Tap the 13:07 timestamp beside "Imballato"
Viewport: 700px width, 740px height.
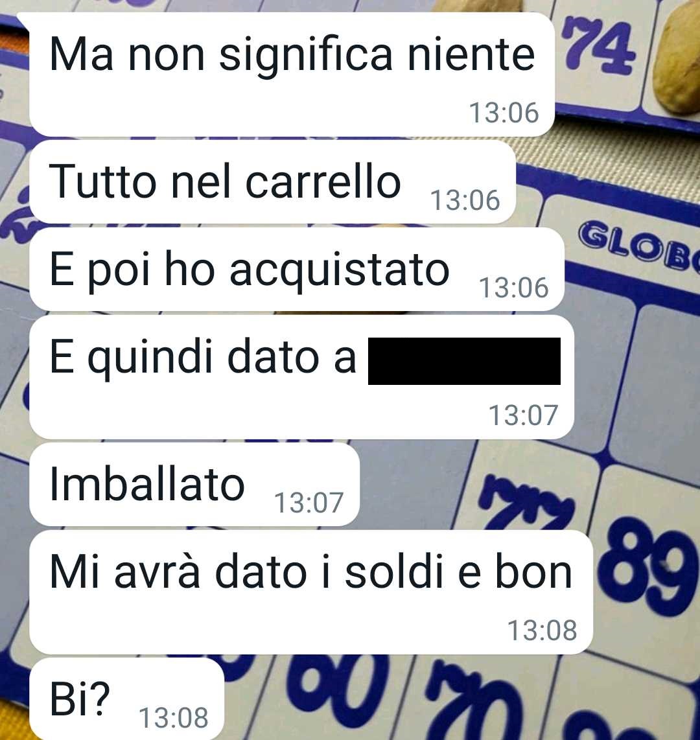click(x=309, y=503)
